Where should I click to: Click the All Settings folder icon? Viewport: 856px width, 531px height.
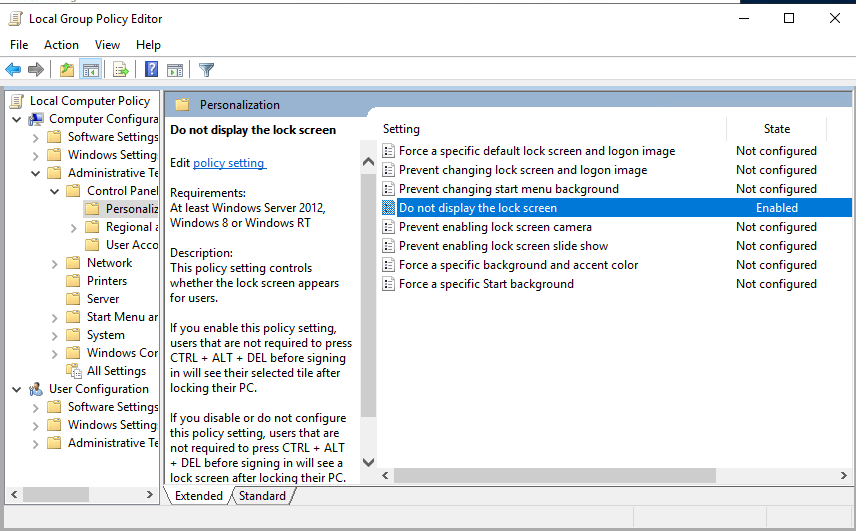[74, 371]
